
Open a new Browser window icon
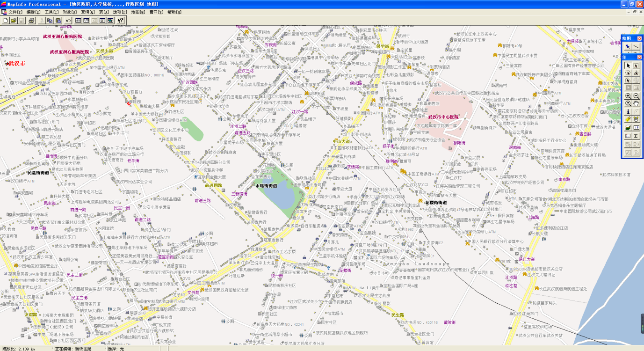coord(79,20)
